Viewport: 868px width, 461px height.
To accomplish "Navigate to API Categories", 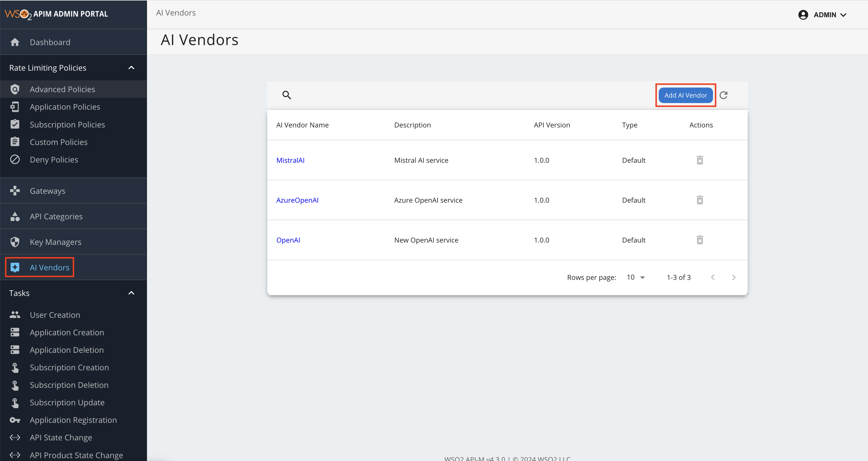I will [x=73, y=216].
